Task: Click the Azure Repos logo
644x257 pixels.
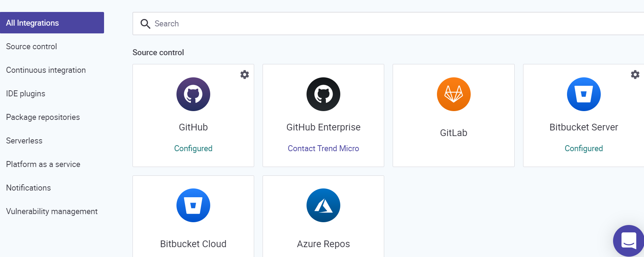Action: tap(323, 205)
